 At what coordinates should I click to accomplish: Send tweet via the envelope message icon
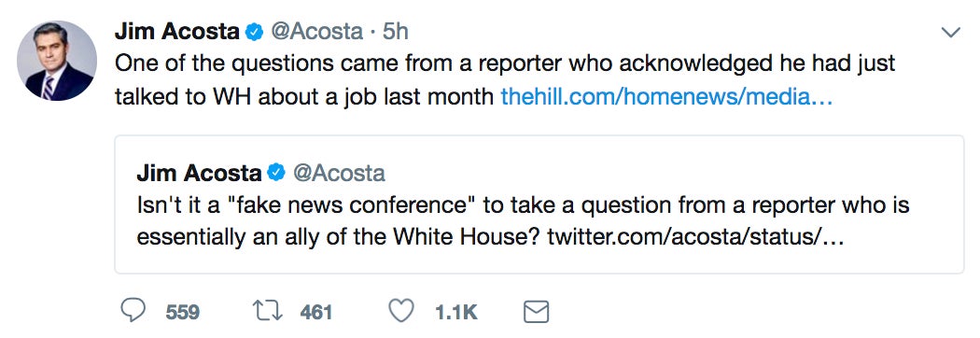click(x=536, y=311)
